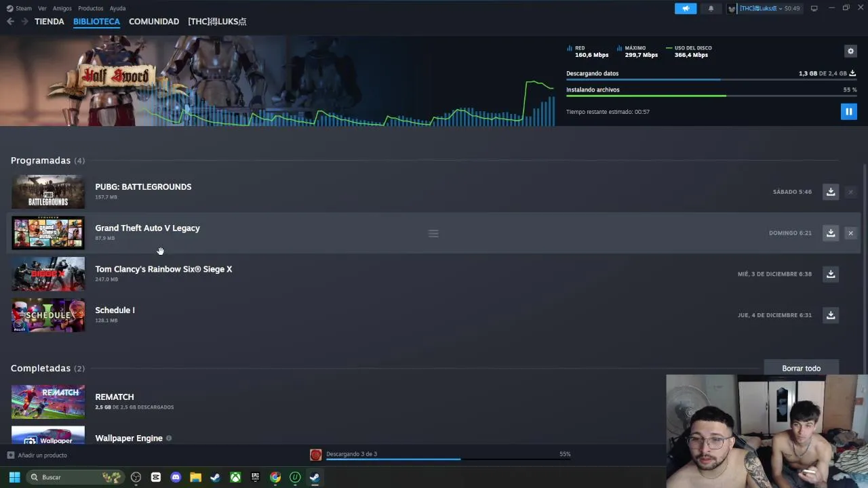Open File Explorer from taskbar
This screenshot has height=488, width=868.
[195, 477]
